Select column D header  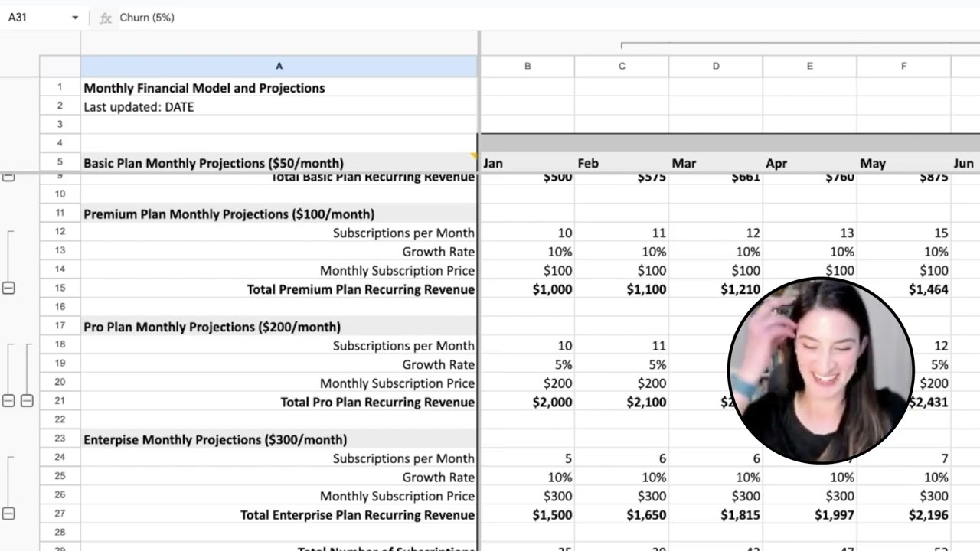coord(716,67)
